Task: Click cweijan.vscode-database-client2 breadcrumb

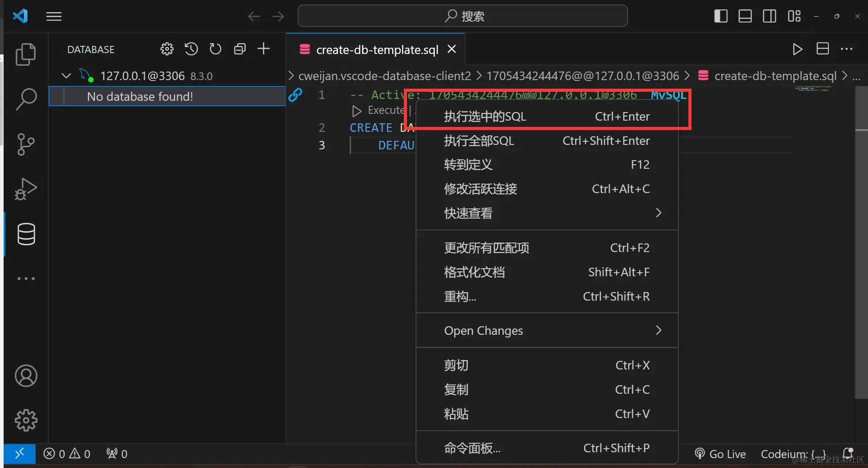Action: click(385, 76)
